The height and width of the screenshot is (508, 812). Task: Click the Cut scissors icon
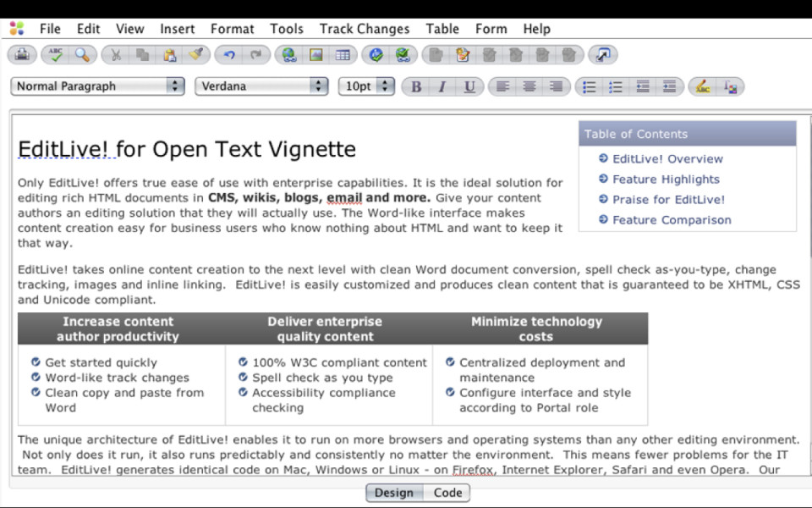point(116,55)
